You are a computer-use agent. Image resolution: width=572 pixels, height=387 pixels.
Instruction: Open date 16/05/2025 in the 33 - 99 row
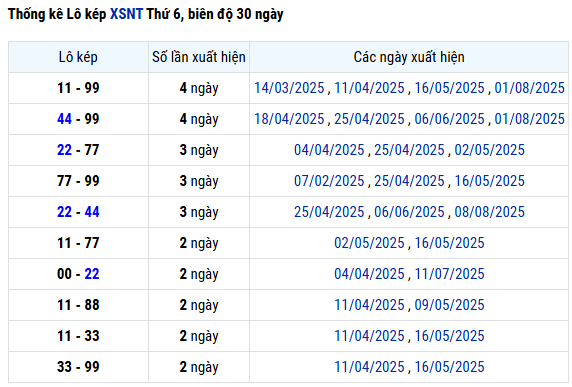pyautogui.click(x=449, y=367)
